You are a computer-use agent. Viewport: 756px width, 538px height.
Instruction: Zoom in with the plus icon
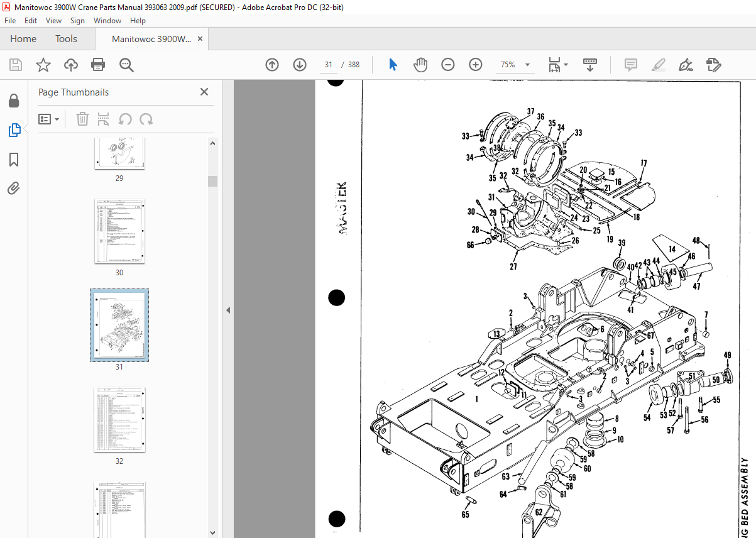coord(476,65)
